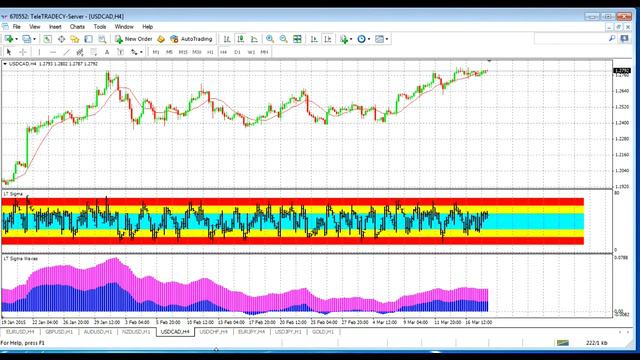
Task: Open the chat notifications icon
Action: coord(624,39)
